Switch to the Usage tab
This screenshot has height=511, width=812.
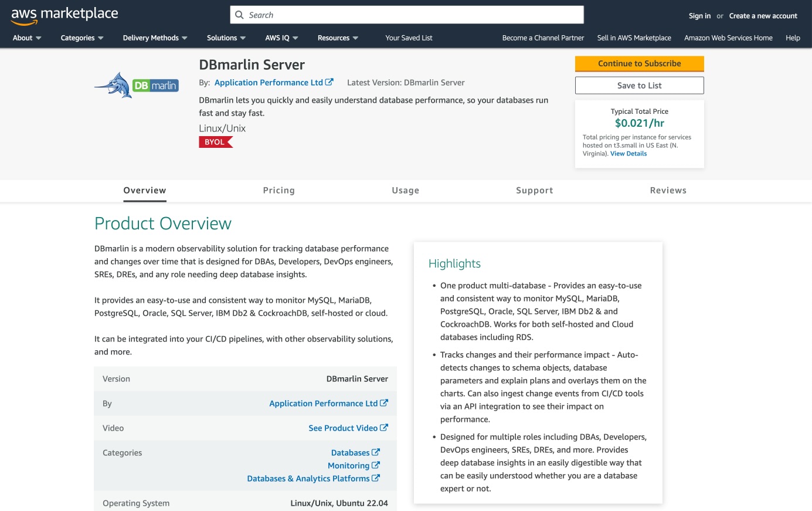tap(406, 190)
